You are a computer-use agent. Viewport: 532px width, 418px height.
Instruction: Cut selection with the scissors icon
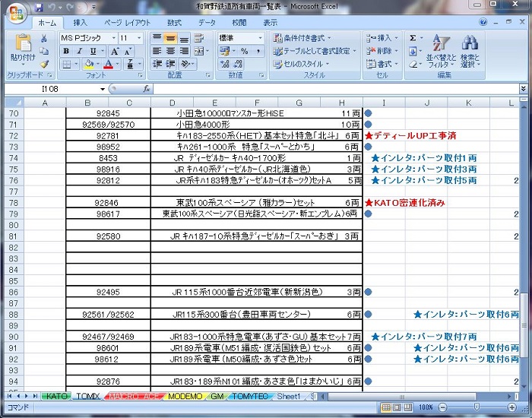point(44,38)
